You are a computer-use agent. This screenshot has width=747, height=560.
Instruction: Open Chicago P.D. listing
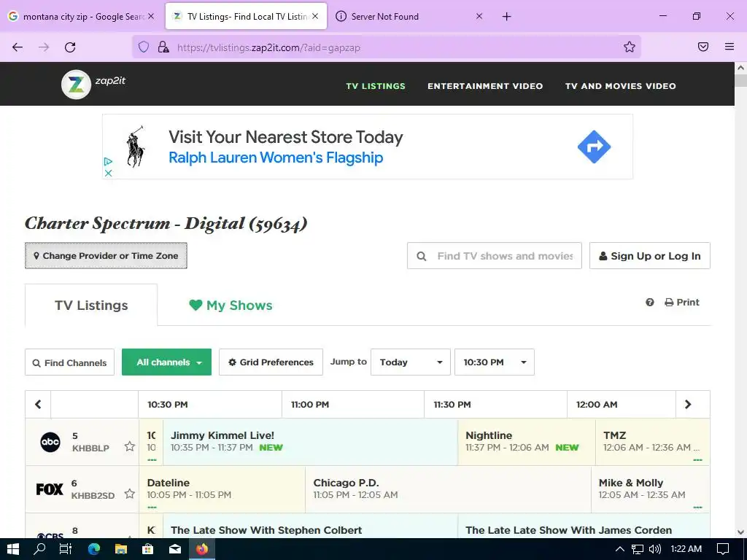tap(448, 489)
